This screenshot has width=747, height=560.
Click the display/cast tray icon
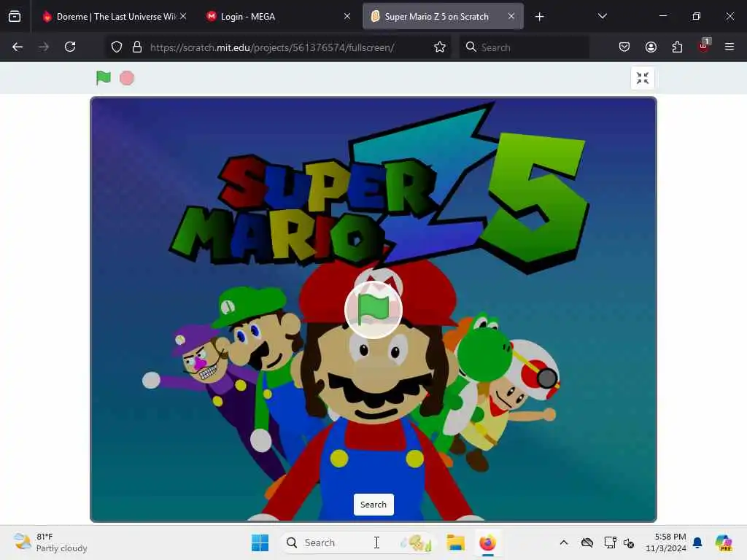(x=610, y=542)
